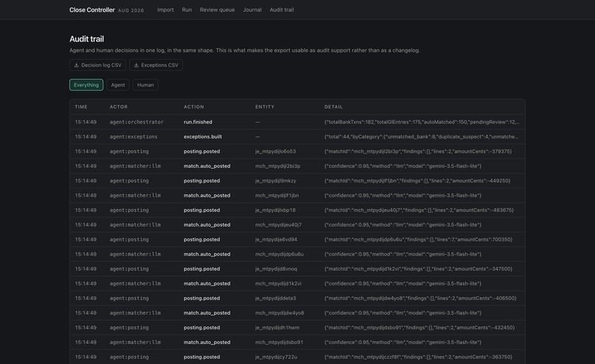Click the detail with amountCents -363750

418,357
